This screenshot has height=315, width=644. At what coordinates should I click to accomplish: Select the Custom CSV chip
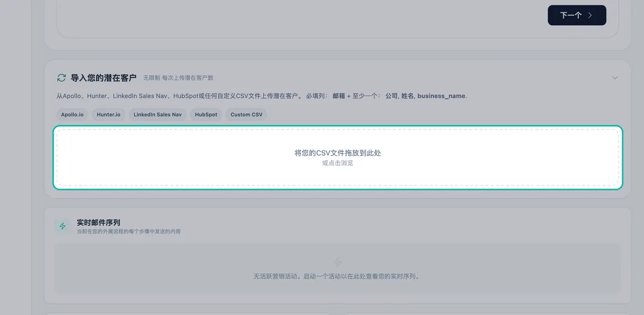[247, 114]
